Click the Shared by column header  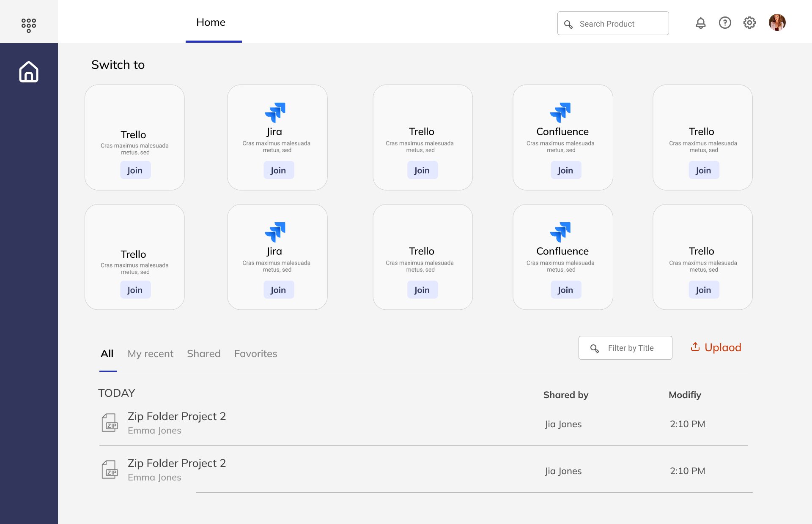pos(566,395)
